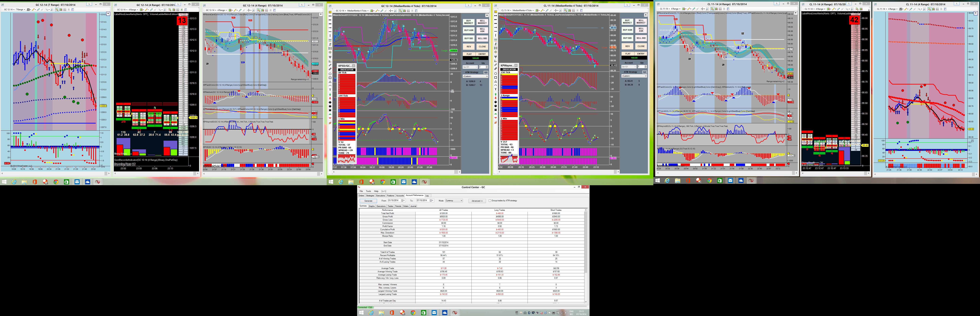Viewport: 980px width, 316px height.
Task: Switch to the Positions tab
Action: click(x=391, y=196)
